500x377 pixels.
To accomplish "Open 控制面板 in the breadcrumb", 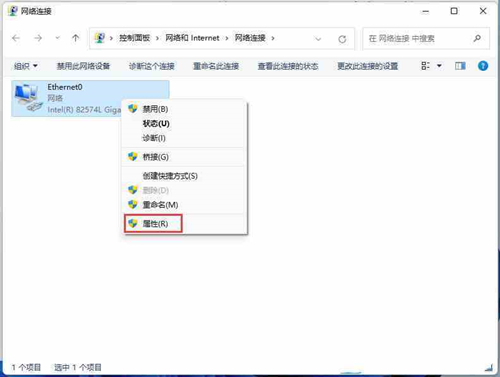I will tap(135, 38).
